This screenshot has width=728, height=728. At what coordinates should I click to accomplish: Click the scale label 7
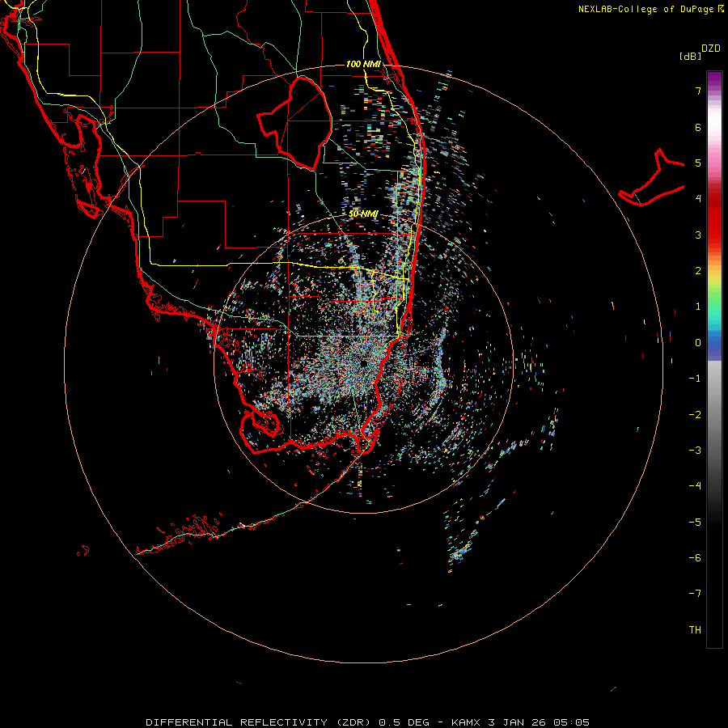[698, 91]
